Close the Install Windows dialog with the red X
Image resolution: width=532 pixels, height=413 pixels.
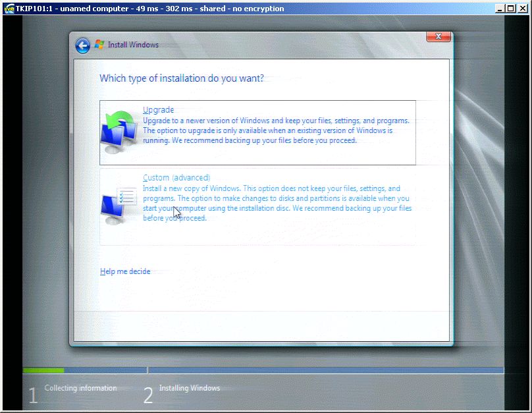[439, 36]
